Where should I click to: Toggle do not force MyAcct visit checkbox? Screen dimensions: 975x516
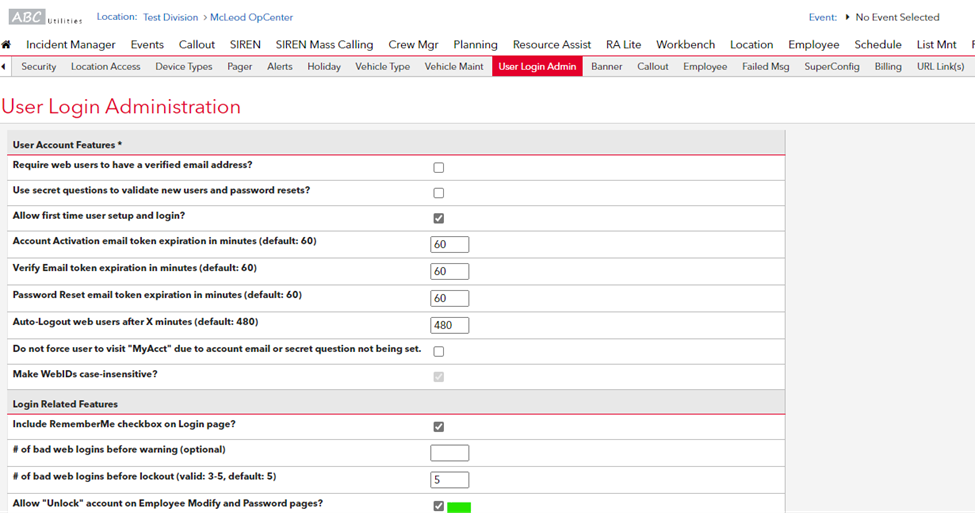pyautogui.click(x=438, y=352)
